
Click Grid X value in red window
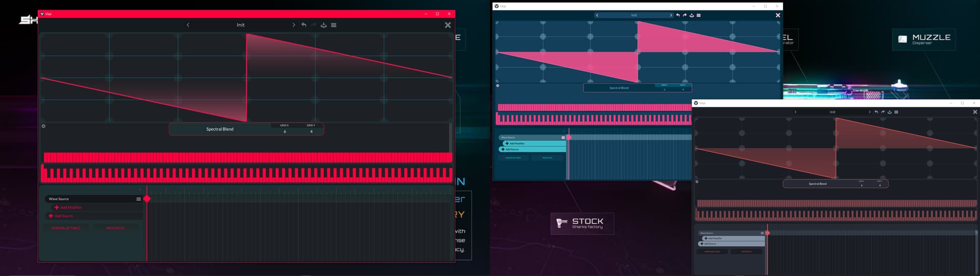click(285, 131)
